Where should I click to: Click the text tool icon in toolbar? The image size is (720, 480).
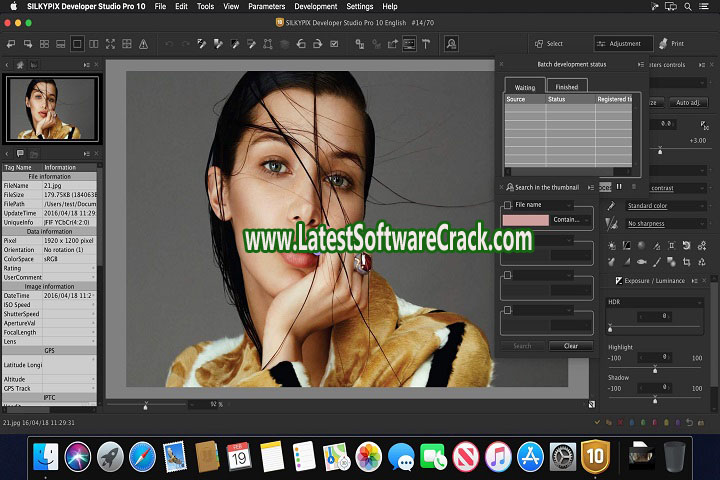[425, 44]
